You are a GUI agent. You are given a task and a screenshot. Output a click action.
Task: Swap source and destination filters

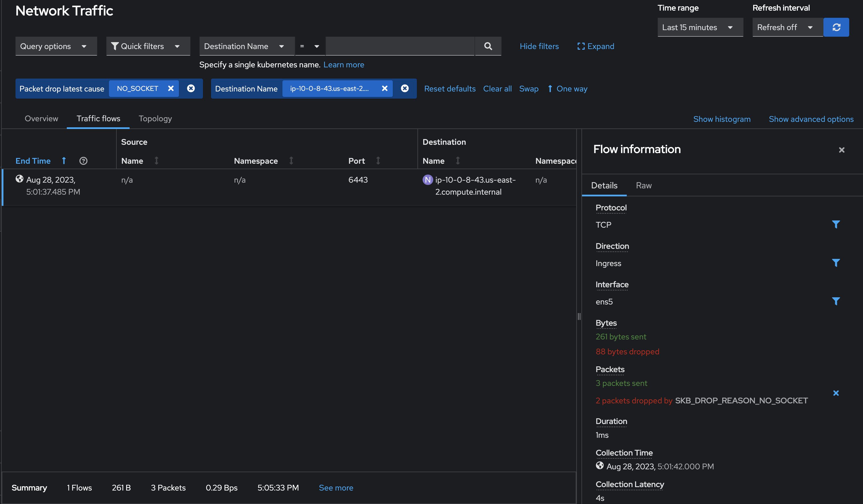pos(528,89)
